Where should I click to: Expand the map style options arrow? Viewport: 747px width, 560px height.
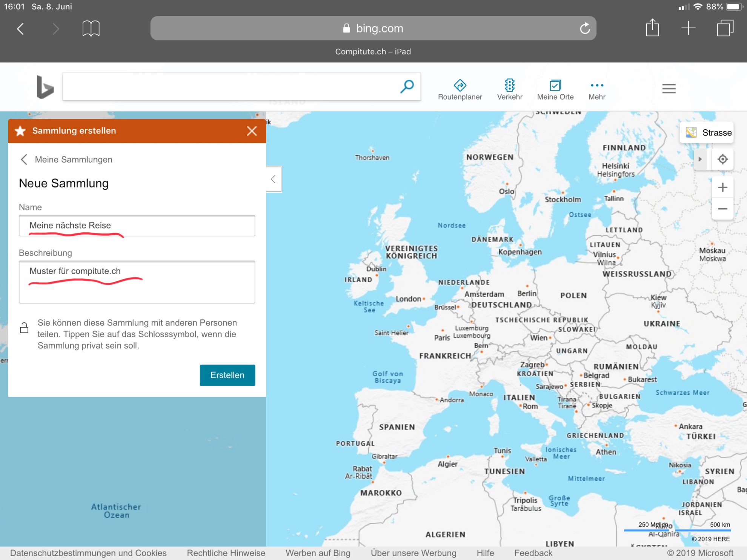tap(700, 159)
